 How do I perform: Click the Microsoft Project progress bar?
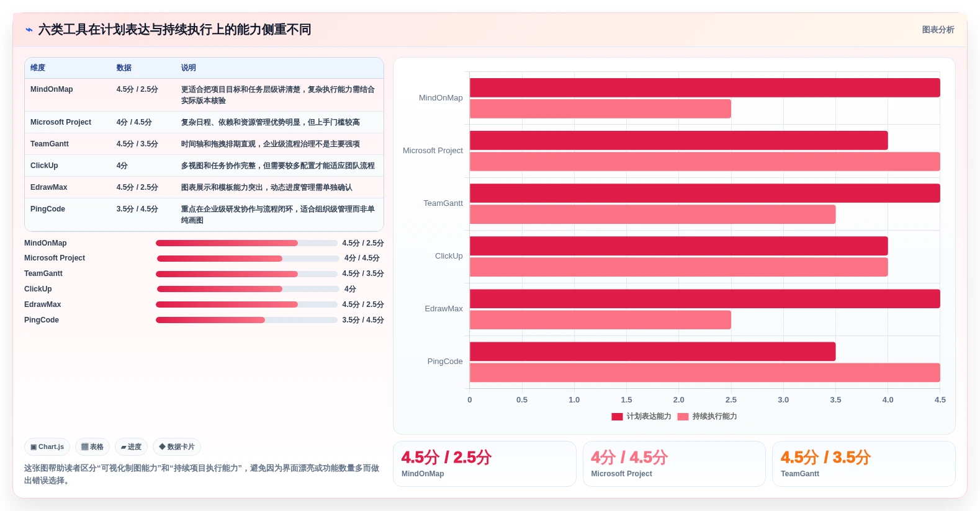click(248, 259)
